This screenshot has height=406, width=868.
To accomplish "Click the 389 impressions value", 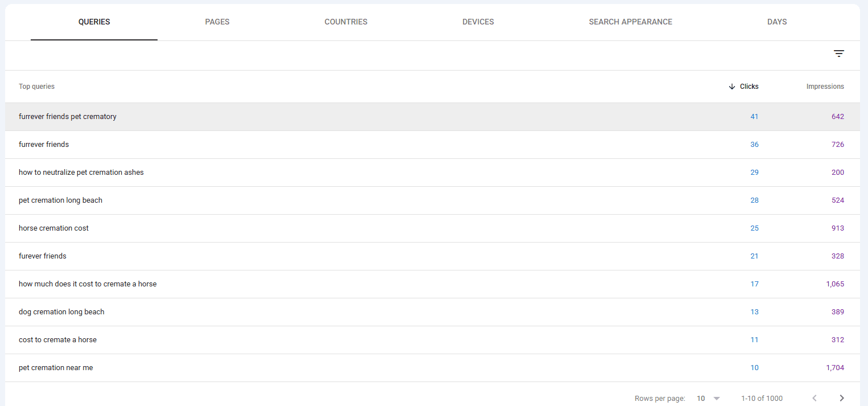I will 838,312.
